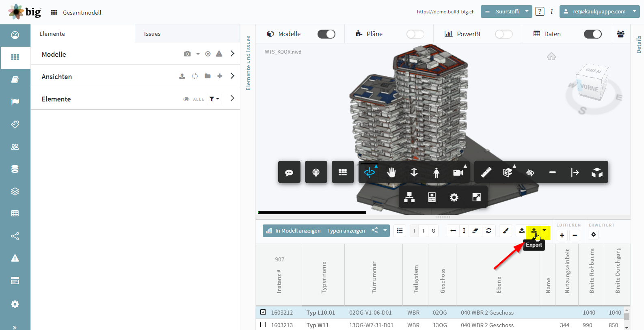Click the refresh icon in data toolbar

(x=489, y=231)
